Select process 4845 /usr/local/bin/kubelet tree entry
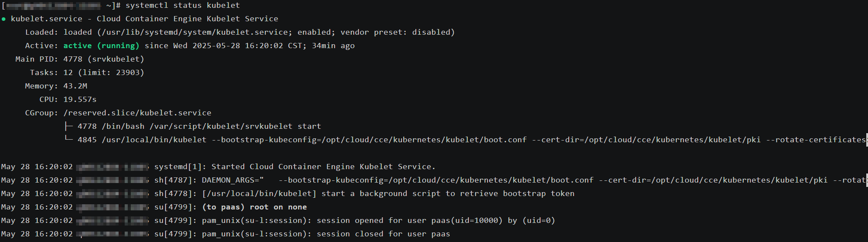Viewport: 868px width, 242px height. 142,140
